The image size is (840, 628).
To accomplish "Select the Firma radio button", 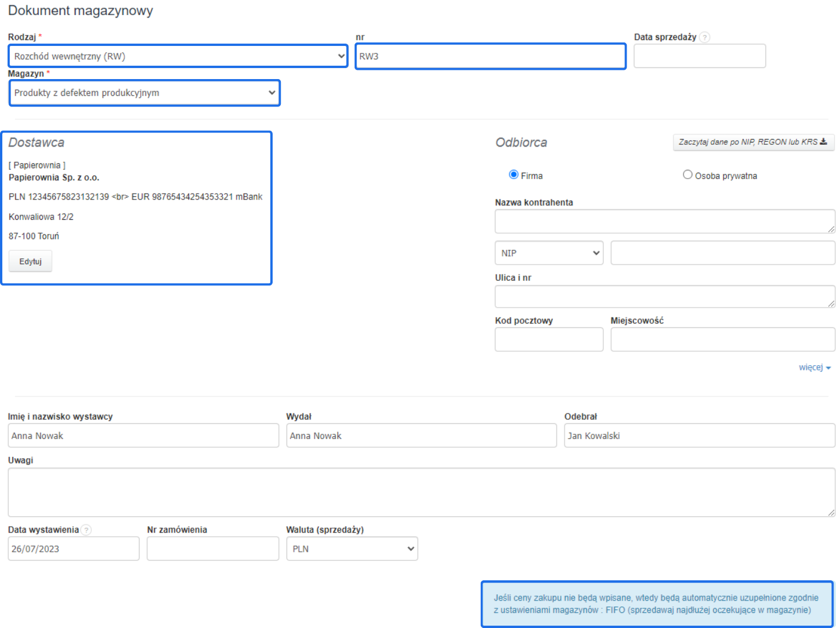I will point(513,175).
